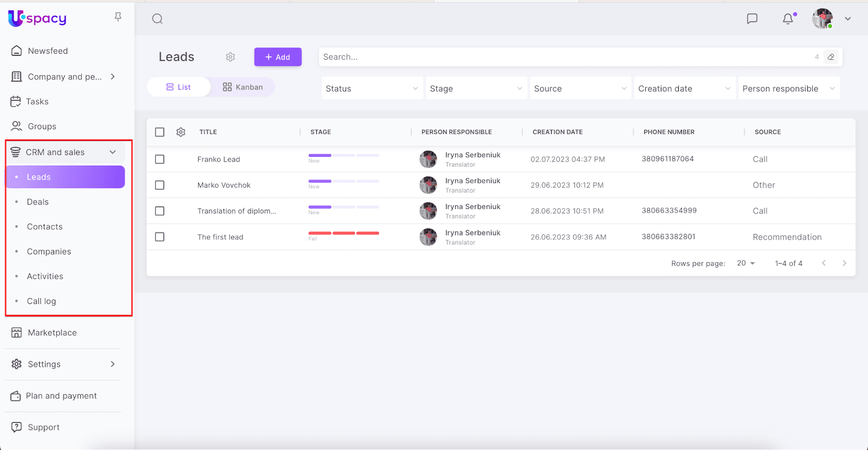
Task: Open the Translation of diplom... lead
Action: (x=237, y=211)
